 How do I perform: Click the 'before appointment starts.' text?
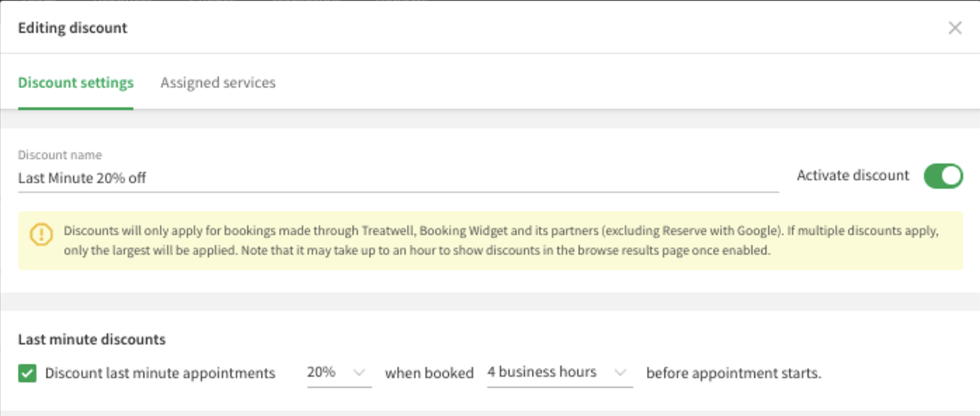[734, 373]
